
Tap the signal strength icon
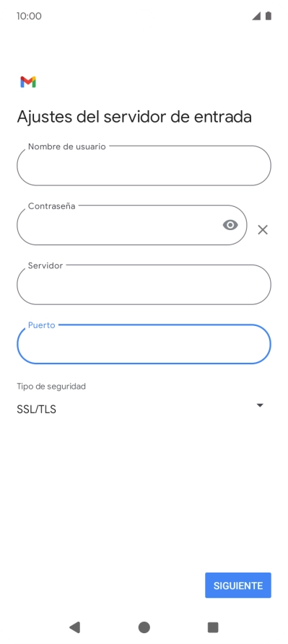coord(256,16)
